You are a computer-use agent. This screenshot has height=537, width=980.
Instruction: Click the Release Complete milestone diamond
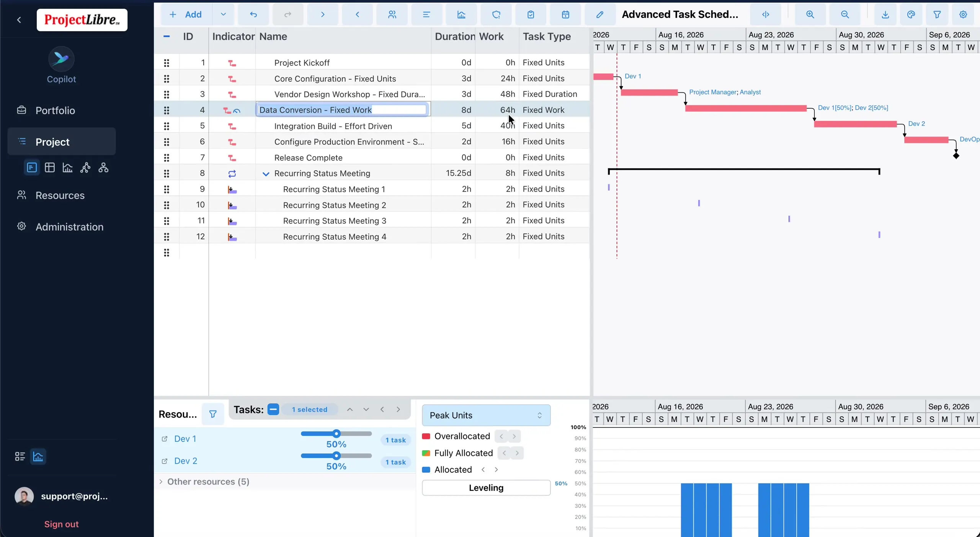pyautogui.click(x=956, y=156)
